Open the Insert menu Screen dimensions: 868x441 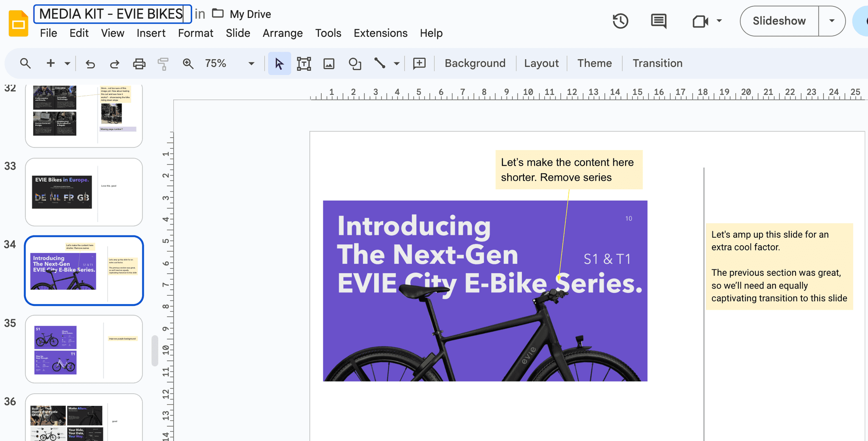(151, 33)
